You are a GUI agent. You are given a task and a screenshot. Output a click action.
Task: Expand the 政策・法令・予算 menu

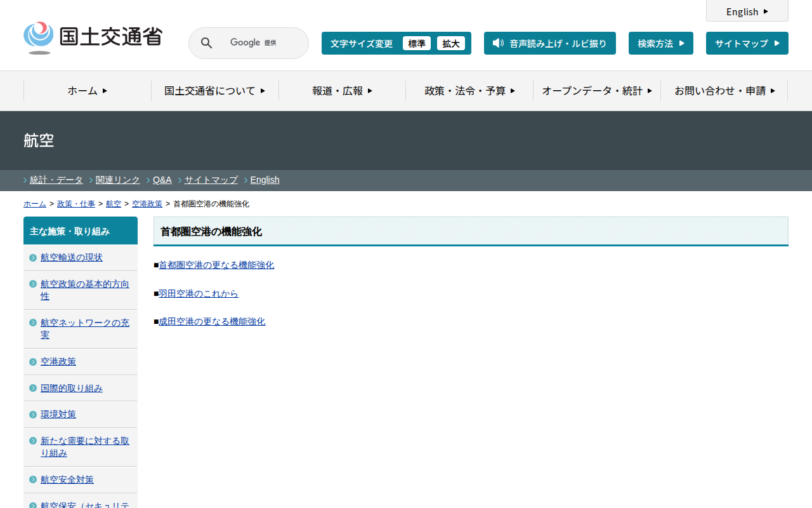pyautogui.click(x=469, y=91)
